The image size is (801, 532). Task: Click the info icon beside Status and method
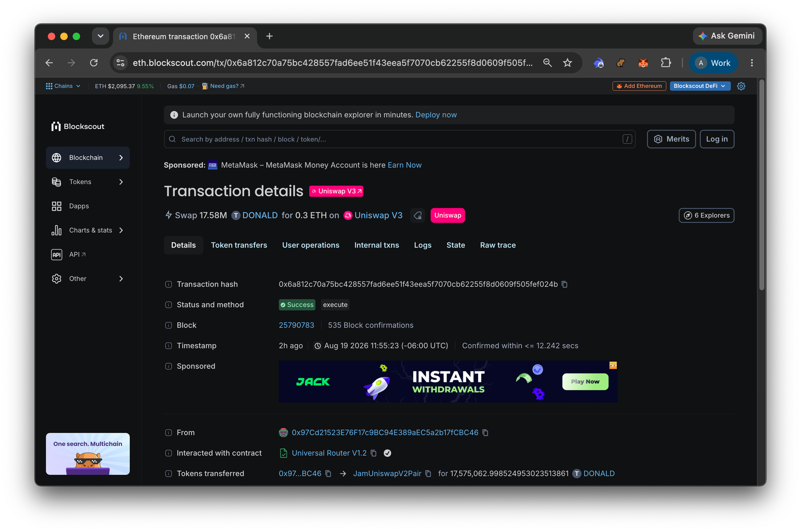click(x=169, y=305)
